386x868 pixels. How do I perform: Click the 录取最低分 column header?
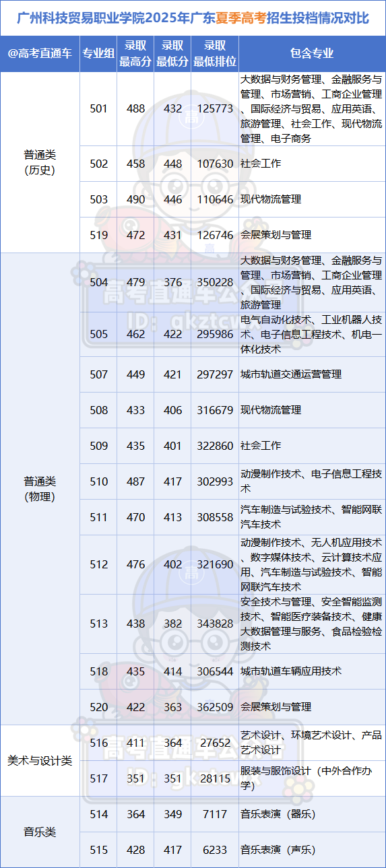point(172,54)
